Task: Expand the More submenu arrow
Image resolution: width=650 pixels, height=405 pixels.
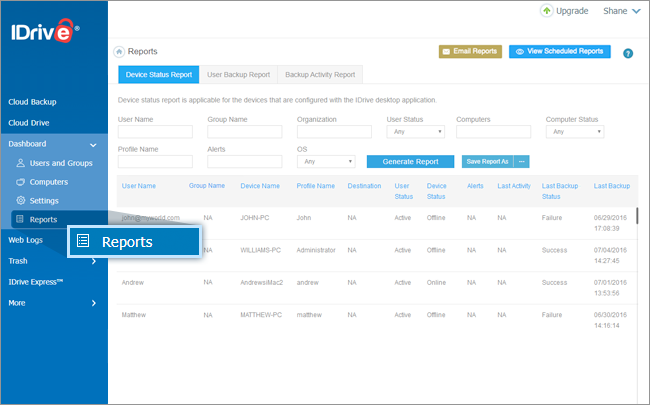Action: coord(94,303)
